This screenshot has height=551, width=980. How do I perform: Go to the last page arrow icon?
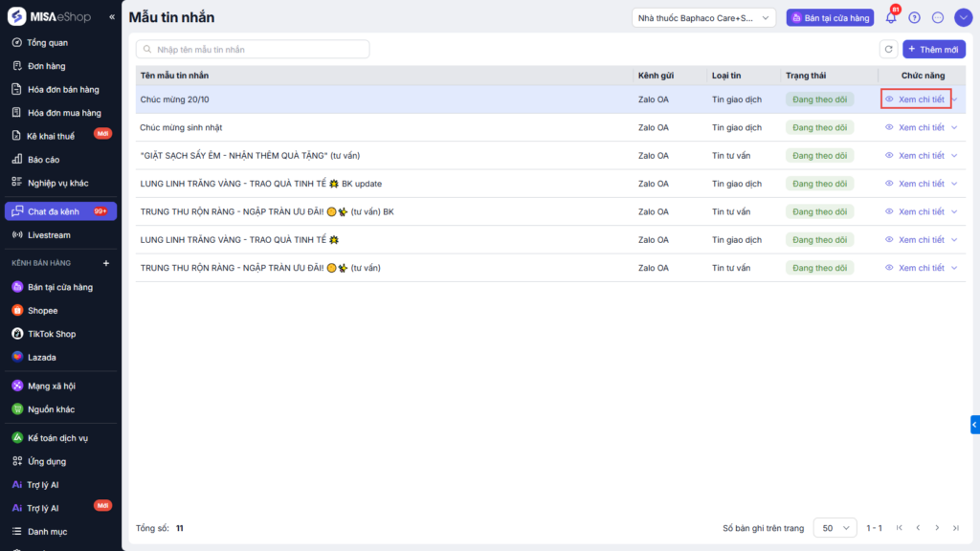(x=953, y=528)
